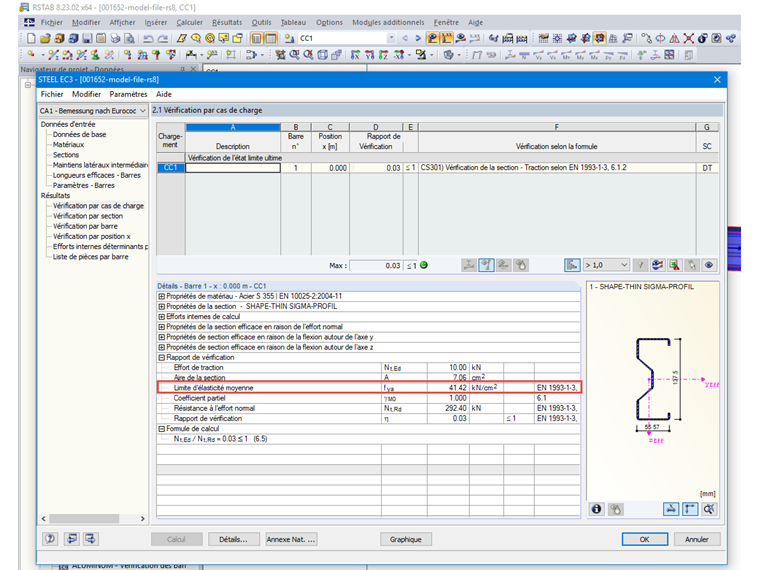Click the OK button
This screenshot has width=760, height=570.
644,539
